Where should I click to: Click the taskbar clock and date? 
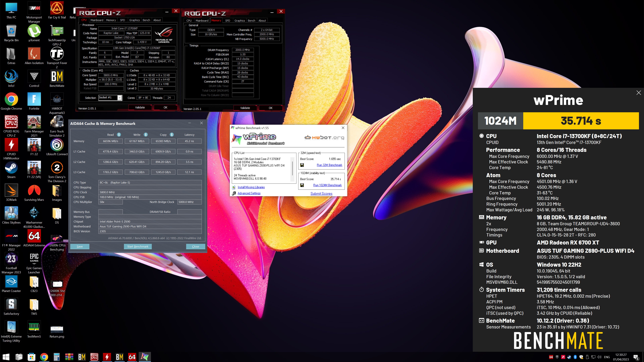[621, 357]
